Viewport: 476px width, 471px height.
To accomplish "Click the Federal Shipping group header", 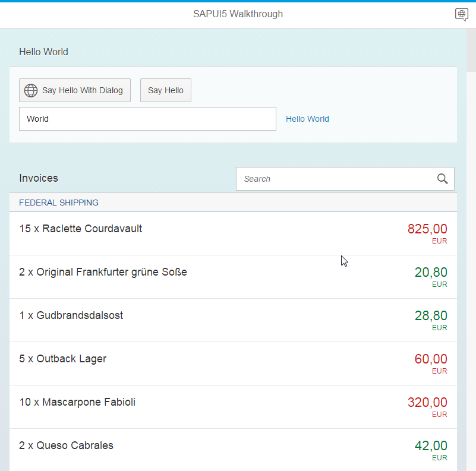I will point(59,203).
